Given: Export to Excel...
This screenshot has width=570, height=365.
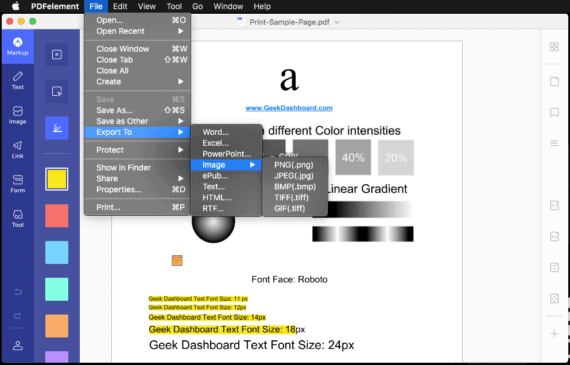Looking at the screenshot, I should click(x=226, y=143).
